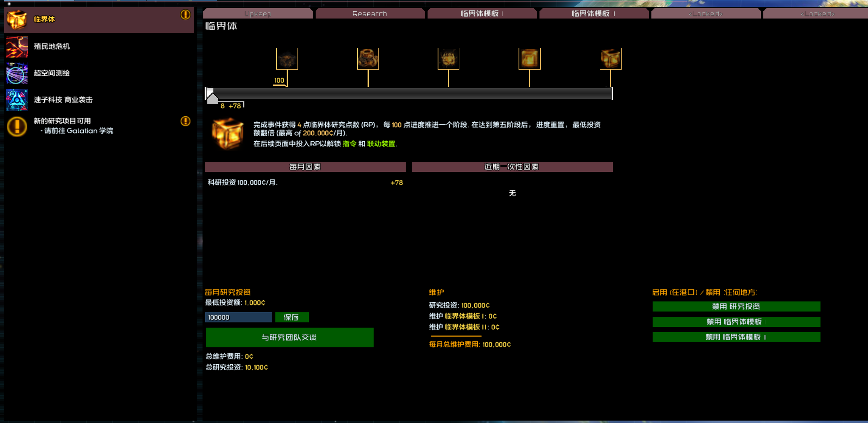Click the alert icon on 临界体 entry
This screenshot has width=868, height=423.
coord(186,14)
